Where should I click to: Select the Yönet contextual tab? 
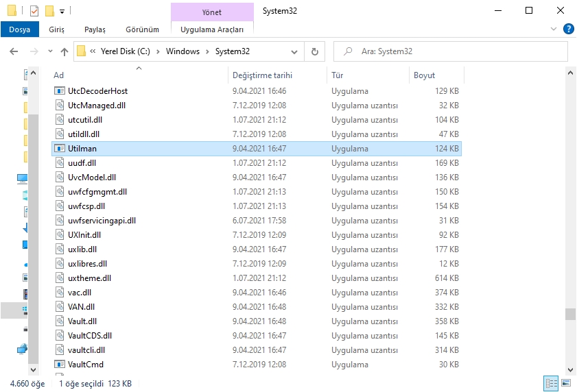[212, 12]
